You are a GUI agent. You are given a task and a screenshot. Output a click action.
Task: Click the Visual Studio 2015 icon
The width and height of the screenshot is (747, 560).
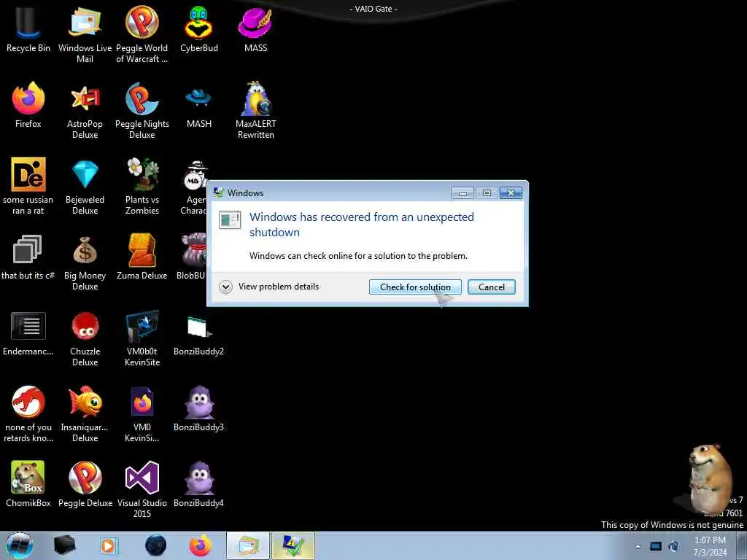(x=142, y=490)
